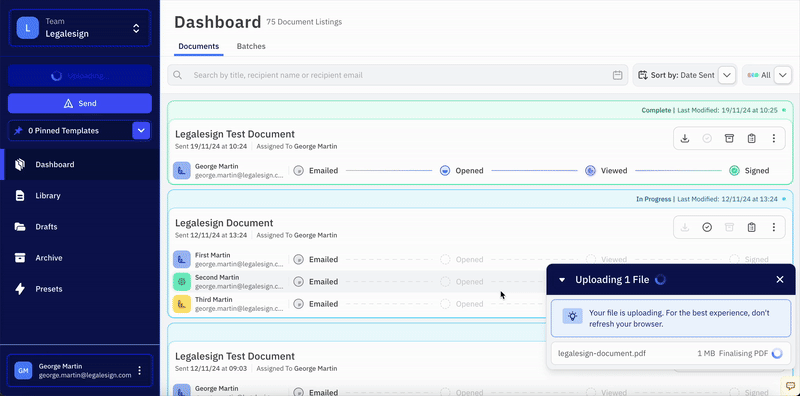
Task: Click the document search input field
Action: point(398,75)
